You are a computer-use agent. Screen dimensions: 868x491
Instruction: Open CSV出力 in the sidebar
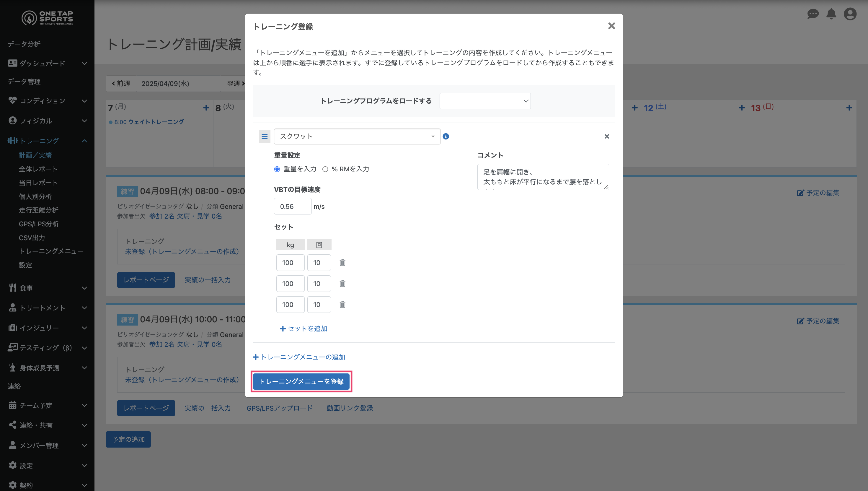pyautogui.click(x=32, y=238)
